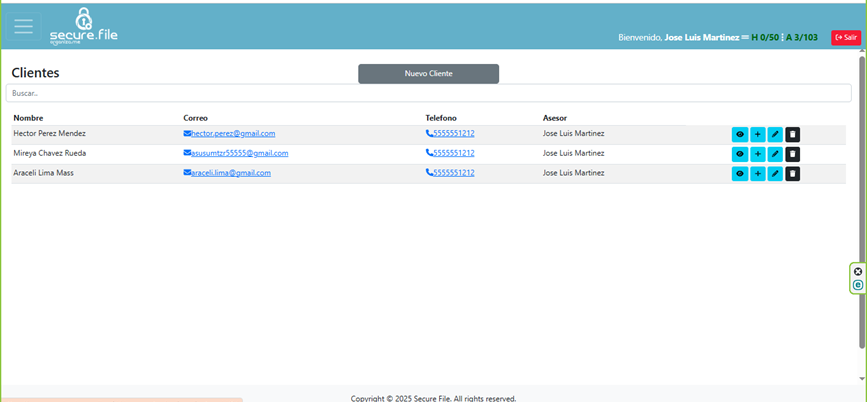867x402 pixels.
Task: Call Mireya Chavez Rueda's phone number link
Action: click(454, 153)
